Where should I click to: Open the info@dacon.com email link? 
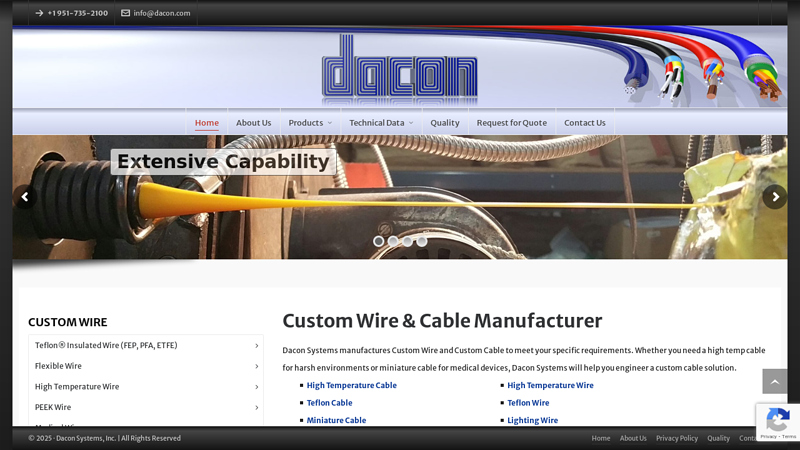tap(162, 13)
